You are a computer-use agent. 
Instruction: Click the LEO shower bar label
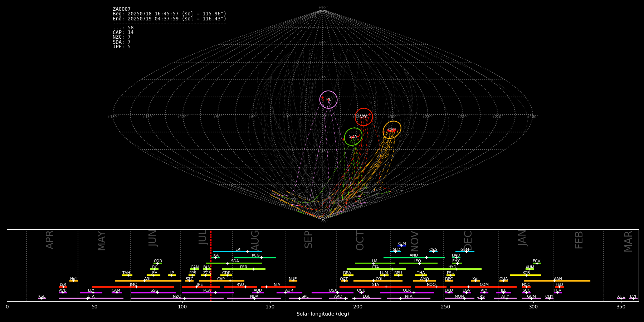point(418,261)
